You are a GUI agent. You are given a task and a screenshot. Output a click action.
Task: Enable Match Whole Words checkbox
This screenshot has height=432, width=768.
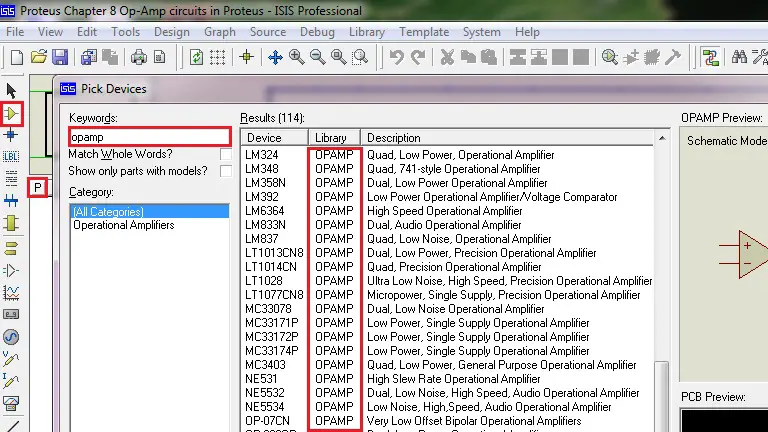[226, 154]
